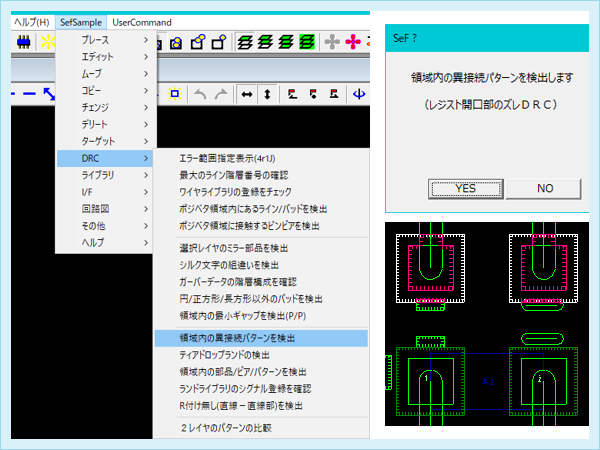Click the pink four-way cross icon

351,42
